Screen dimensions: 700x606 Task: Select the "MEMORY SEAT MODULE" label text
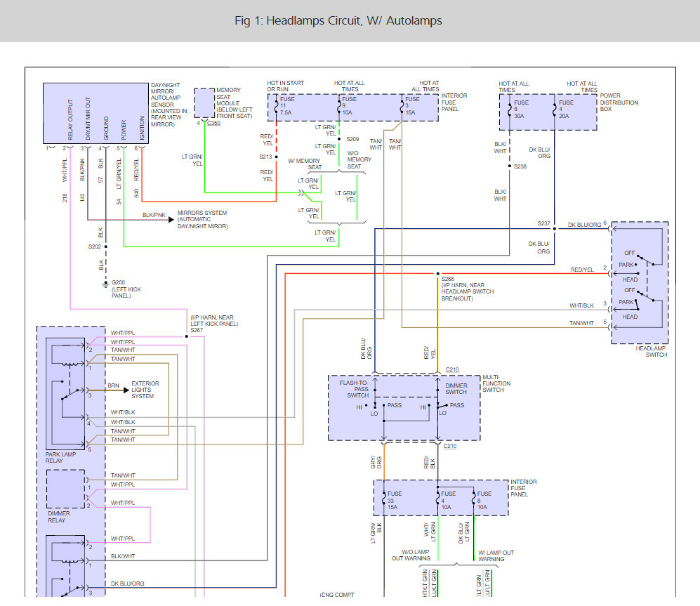tap(228, 96)
